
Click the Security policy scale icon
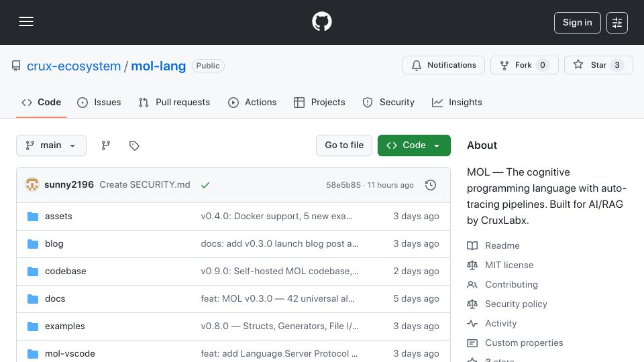(472, 304)
